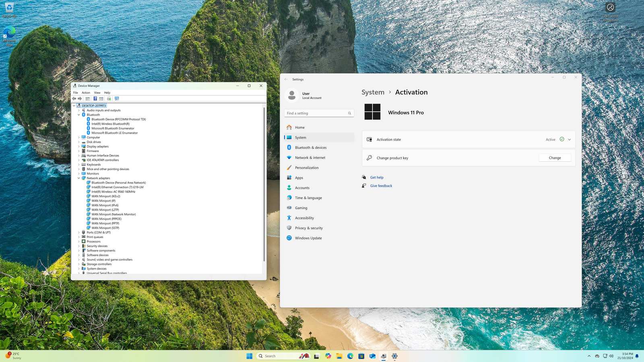Expand Audio inputs and outputs node
This screenshot has height=362, width=644.
79,110
